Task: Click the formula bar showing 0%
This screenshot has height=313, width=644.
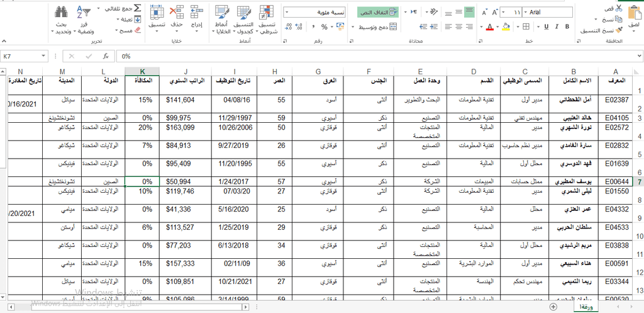Action: point(314,56)
